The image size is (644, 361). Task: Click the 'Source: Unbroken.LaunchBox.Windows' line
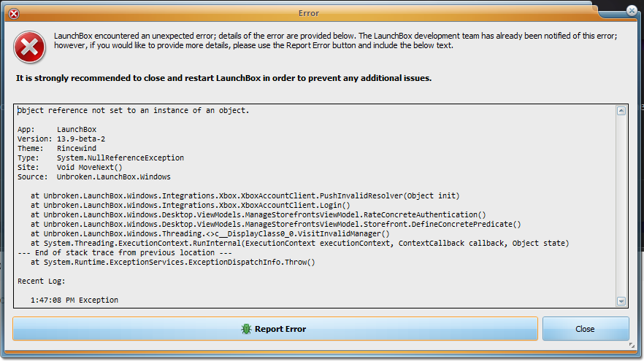coord(93,176)
